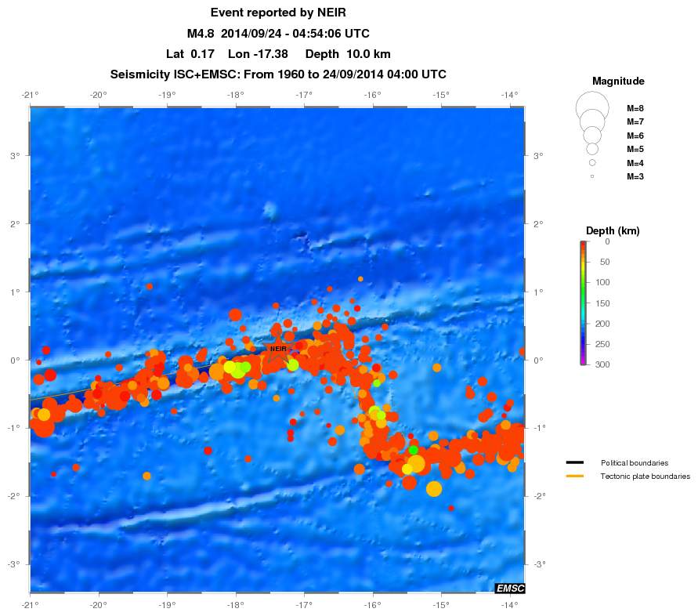This screenshot has width=698, height=616.
Task: Click the 'Event reported by NEIR' title
Action: pyautogui.click(x=278, y=13)
